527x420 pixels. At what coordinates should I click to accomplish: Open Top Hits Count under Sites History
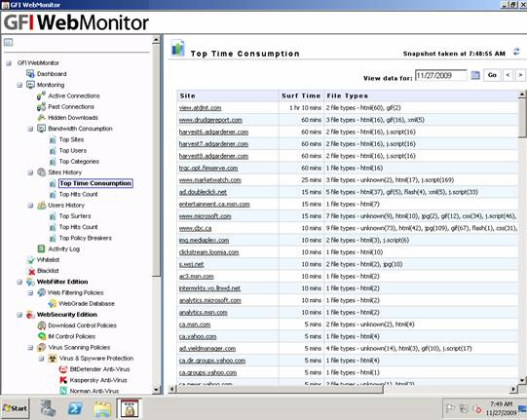78,194
